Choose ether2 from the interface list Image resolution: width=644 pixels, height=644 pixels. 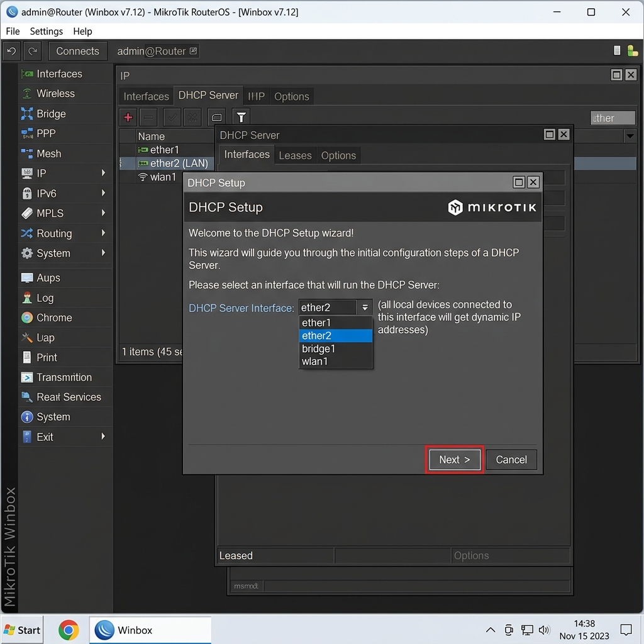[x=336, y=336]
